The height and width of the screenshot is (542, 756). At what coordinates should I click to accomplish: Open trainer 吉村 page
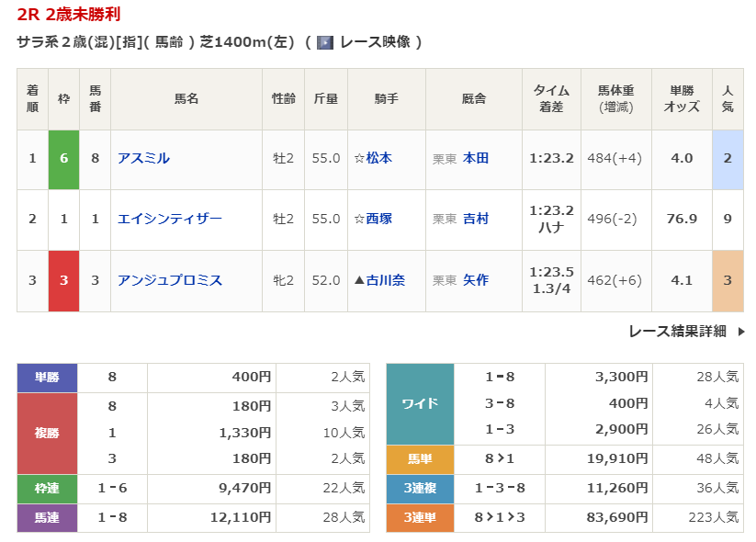(476, 219)
